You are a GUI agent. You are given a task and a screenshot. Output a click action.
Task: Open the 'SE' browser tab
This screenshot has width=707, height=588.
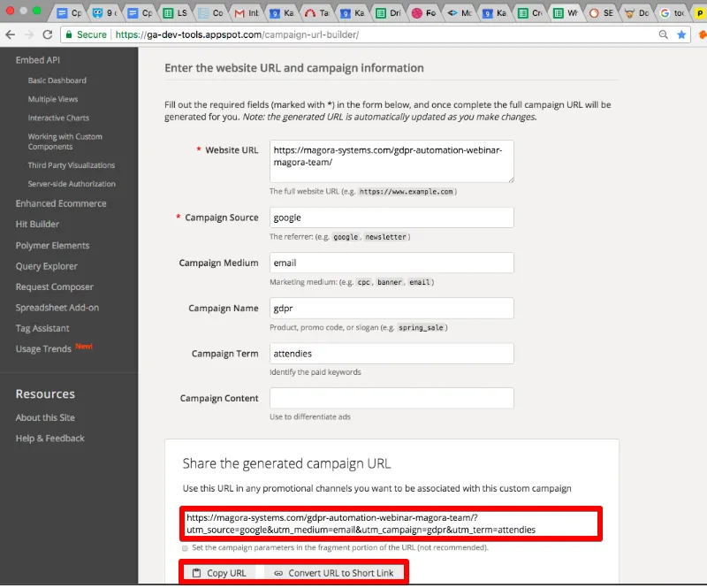pyautogui.click(x=602, y=13)
